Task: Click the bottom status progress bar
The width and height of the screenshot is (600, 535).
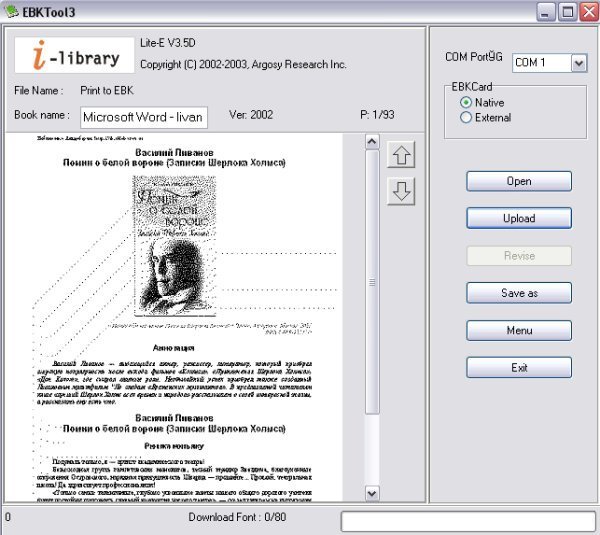Action: [468, 520]
